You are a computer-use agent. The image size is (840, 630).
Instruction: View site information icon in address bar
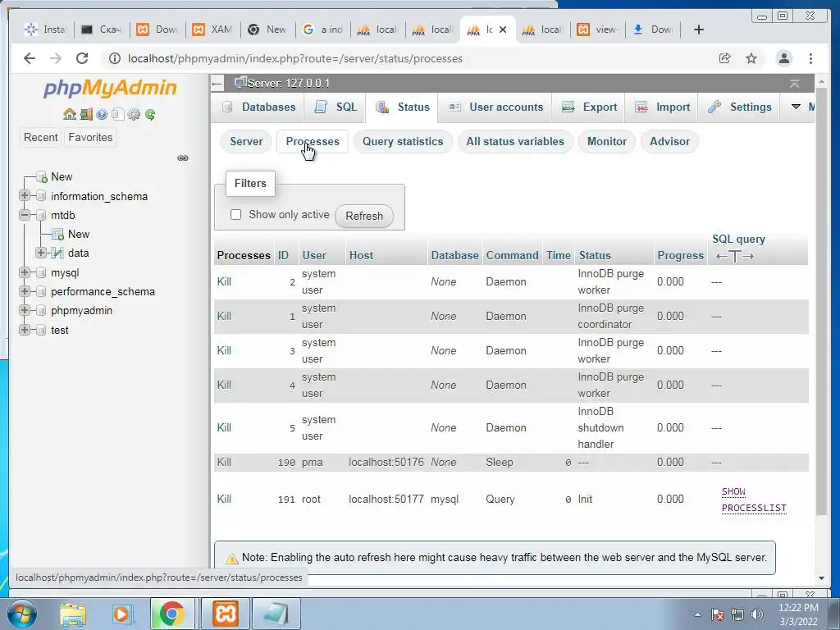[x=115, y=58]
